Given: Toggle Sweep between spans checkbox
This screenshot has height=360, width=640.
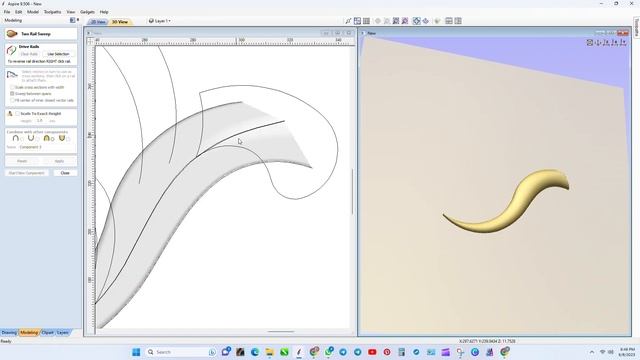Looking at the screenshot, I should click(x=12, y=93).
